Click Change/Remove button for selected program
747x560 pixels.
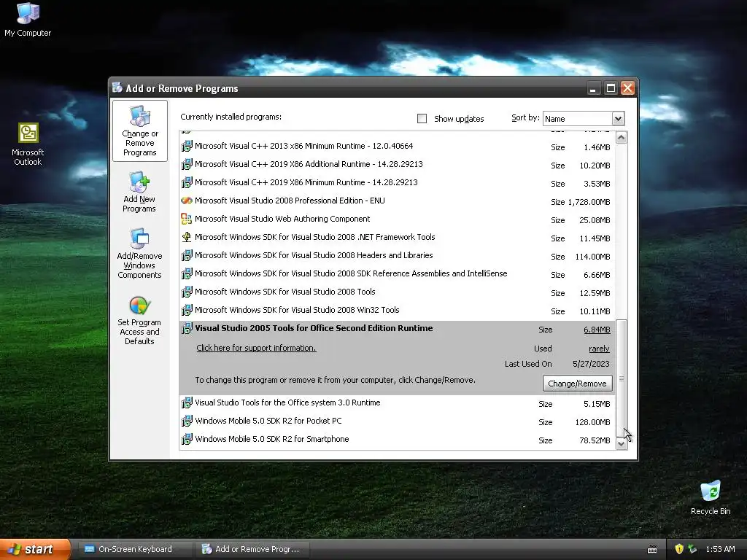coord(577,384)
